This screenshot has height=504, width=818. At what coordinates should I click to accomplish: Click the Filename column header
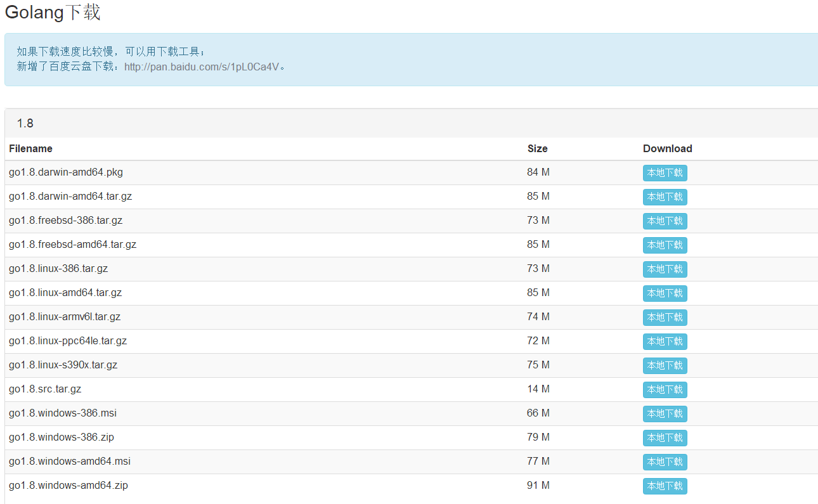[30, 148]
